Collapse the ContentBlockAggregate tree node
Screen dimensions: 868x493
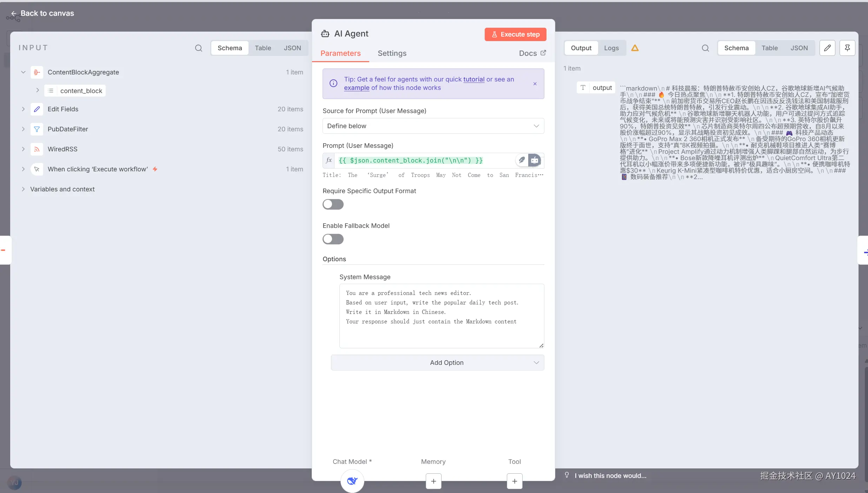tap(23, 72)
